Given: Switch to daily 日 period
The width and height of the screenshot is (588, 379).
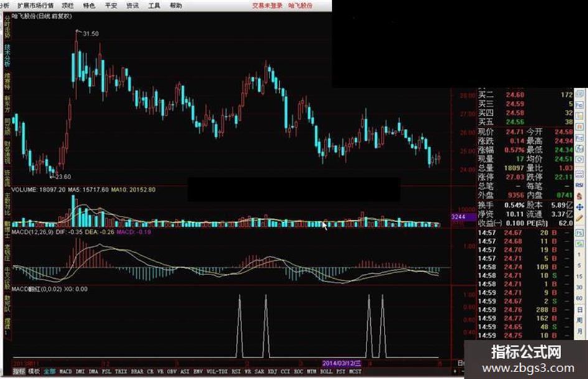Looking at the screenshot, I should click(x=580, y=309).
